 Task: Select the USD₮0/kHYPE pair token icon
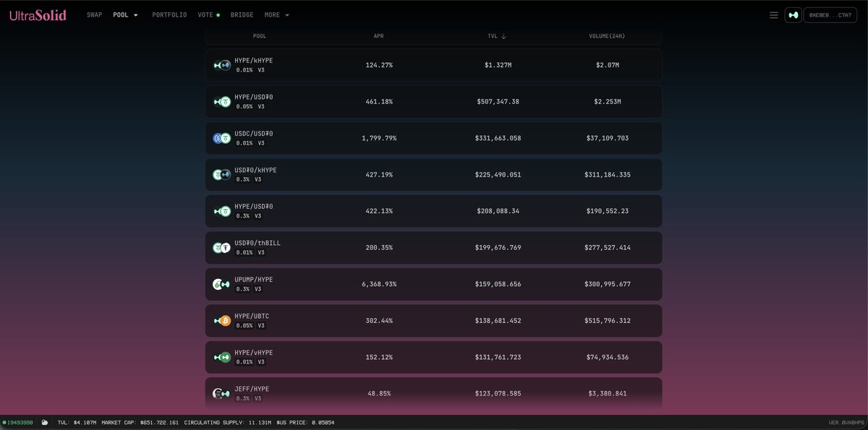click(x=221, y=174)
